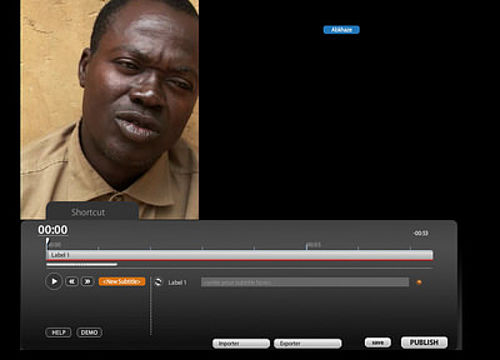The image size is (500, 360).
Task: Play the video
Action: pos(54,282)
